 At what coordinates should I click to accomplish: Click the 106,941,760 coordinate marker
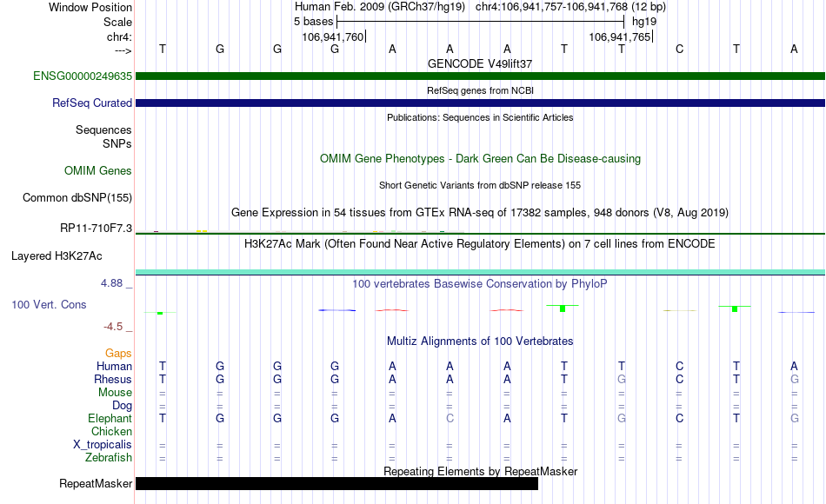(334, 36)
